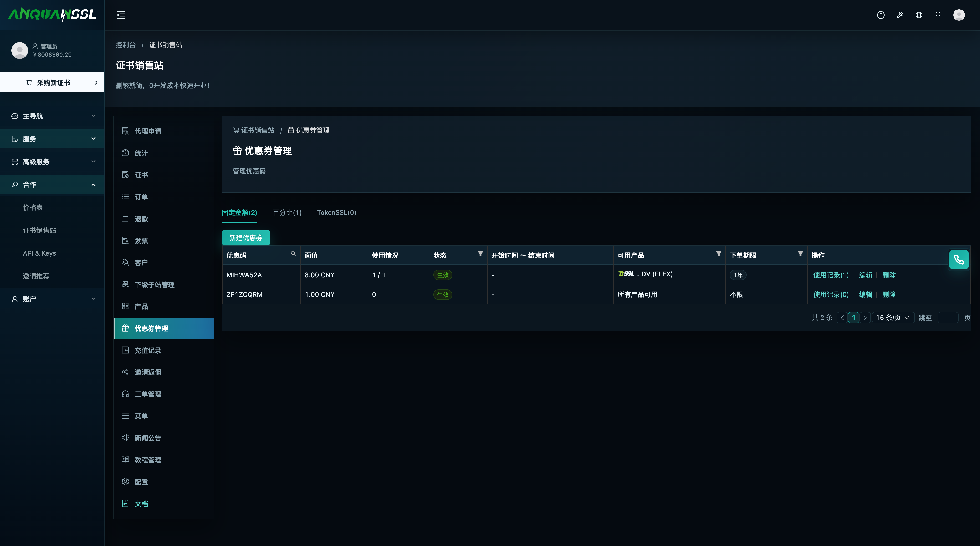The height and width of the screenshot is (546, 980).
Task: Click 编辑 for coupon ZF1ZCQRM
Action: [x=866, y=294]
